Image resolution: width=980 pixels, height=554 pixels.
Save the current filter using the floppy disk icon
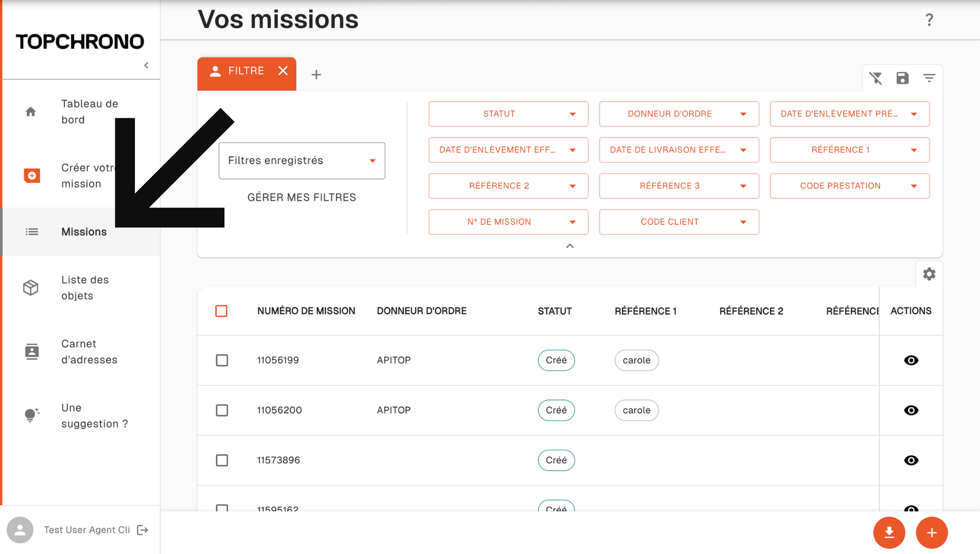tap(903, 78)
